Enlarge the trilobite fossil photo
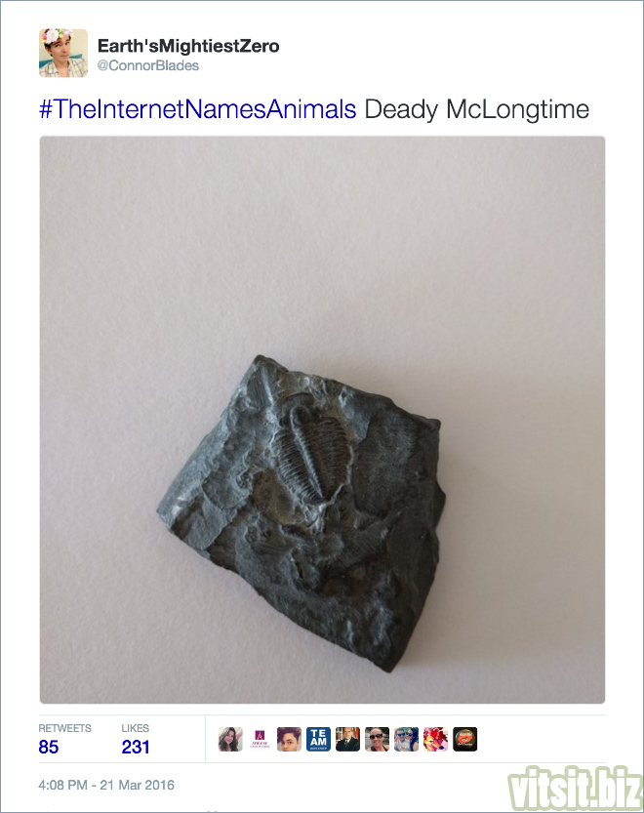The image size is (644, 813). (322, 420)
